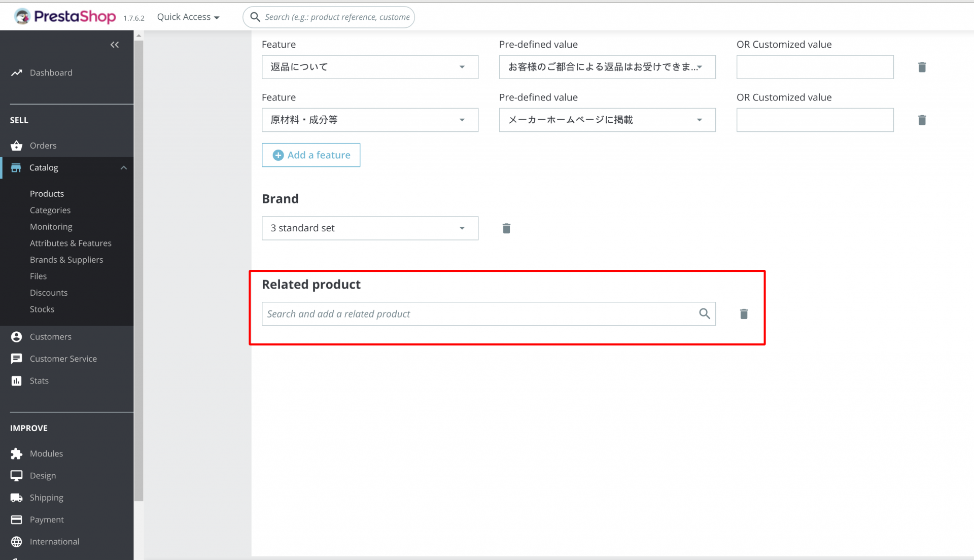Focus customized value field for 返品について

click(815, 67)
